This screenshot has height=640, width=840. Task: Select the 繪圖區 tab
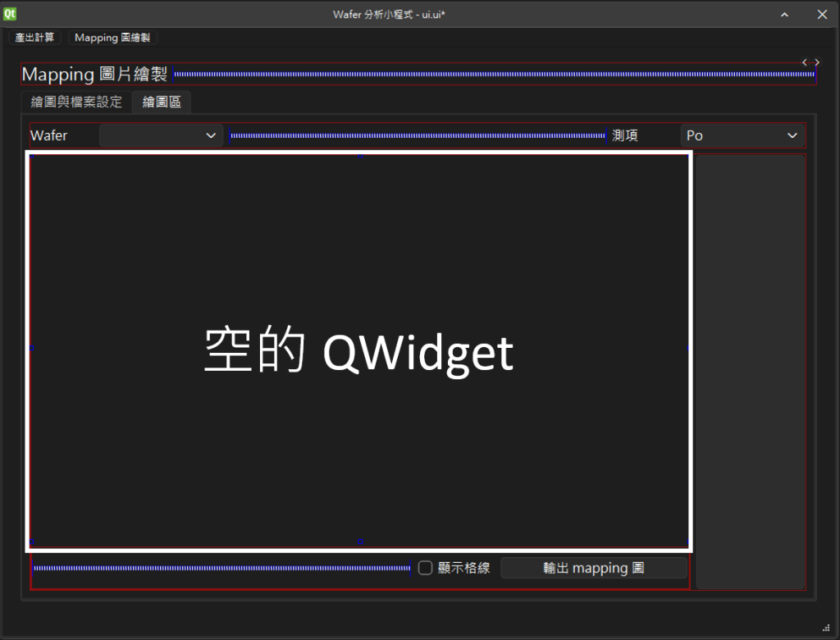(162, 102)
